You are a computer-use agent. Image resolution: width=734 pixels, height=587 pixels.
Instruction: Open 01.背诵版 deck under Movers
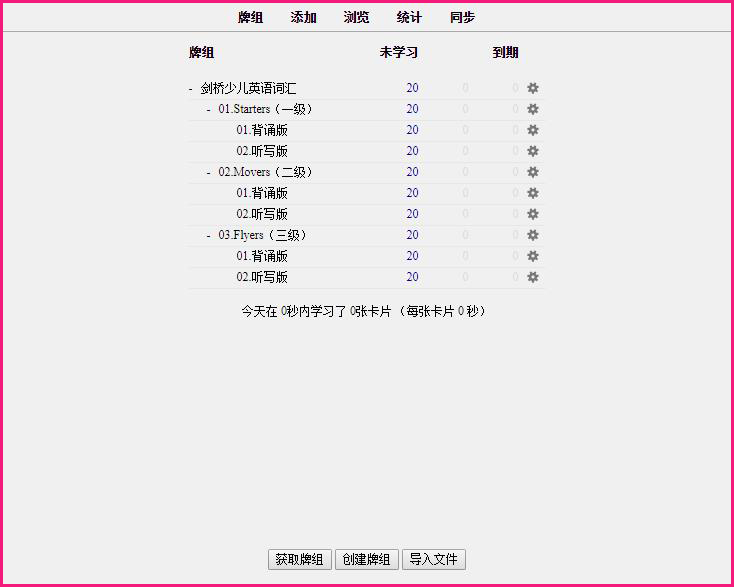click(262, 193)
